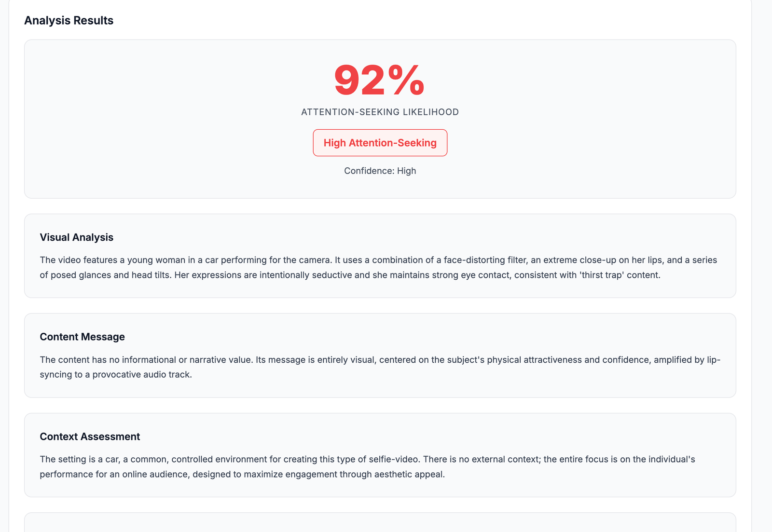The image size is (772, 532).
Task: Click the Visual Analysis paragraph text
Action: (379, 267)
